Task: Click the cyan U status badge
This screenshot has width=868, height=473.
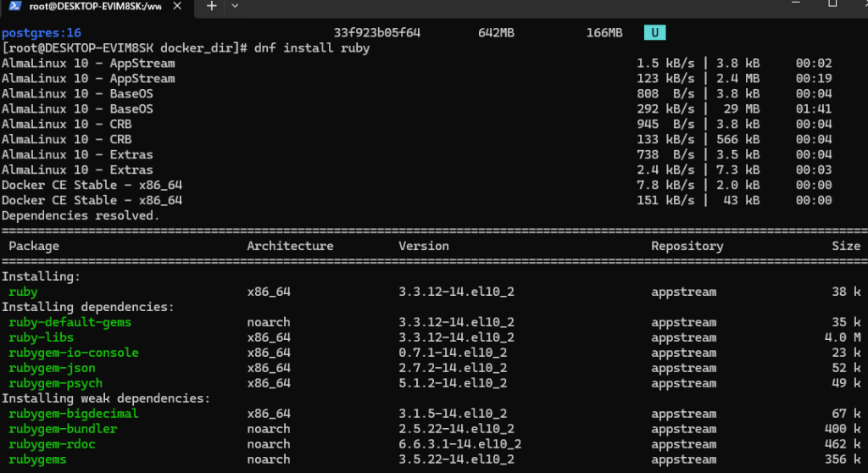Action: tap(655, 33)
